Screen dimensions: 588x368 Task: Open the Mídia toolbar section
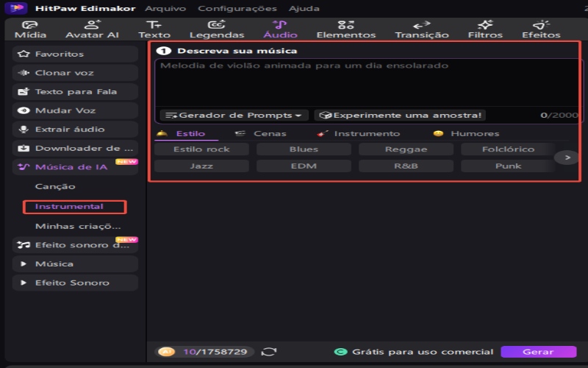point(29,29)
